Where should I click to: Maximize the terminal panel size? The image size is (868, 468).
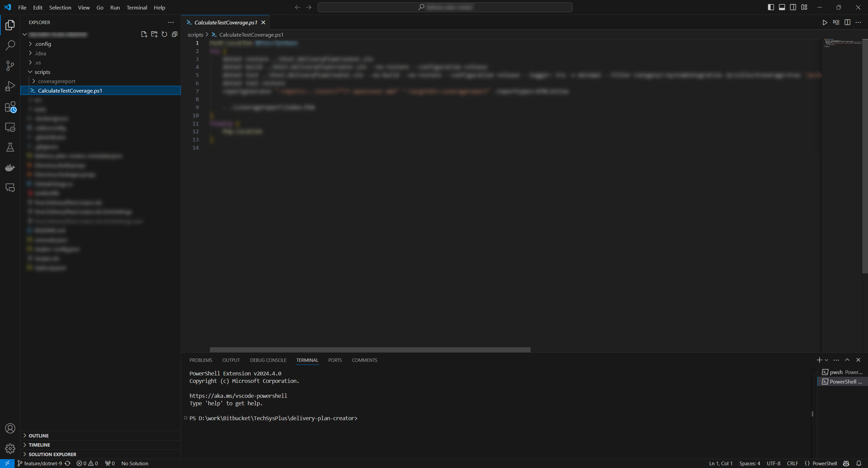(x=847, y=360)
